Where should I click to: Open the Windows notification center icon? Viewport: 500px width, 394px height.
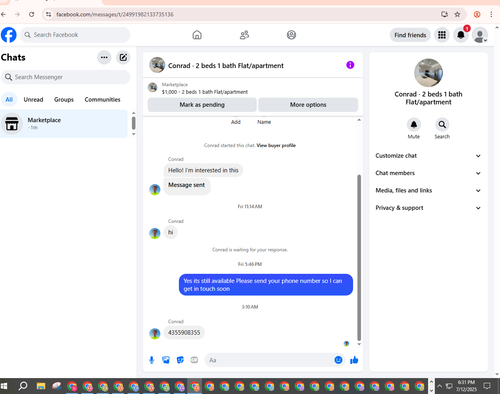[x=487, y=386]
